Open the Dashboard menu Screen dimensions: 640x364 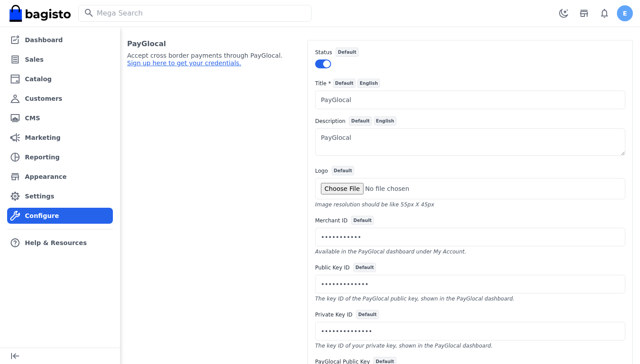[x=60, y=40]
